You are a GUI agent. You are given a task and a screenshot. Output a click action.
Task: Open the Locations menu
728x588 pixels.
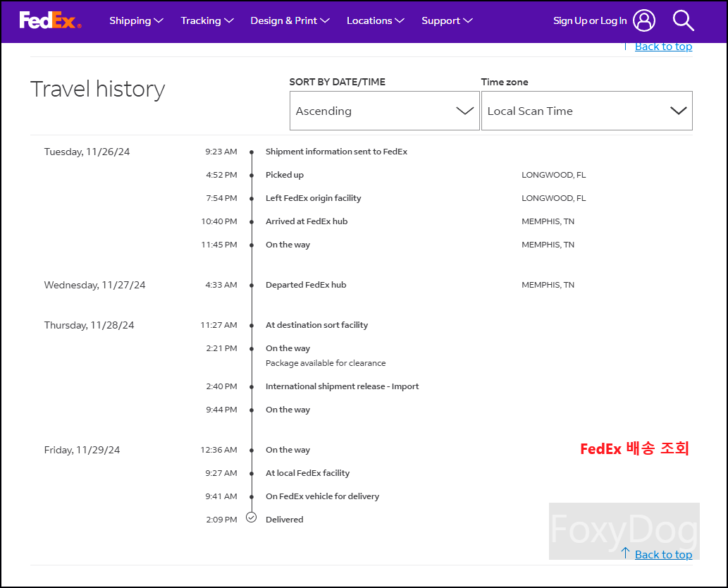pos(375,20)
